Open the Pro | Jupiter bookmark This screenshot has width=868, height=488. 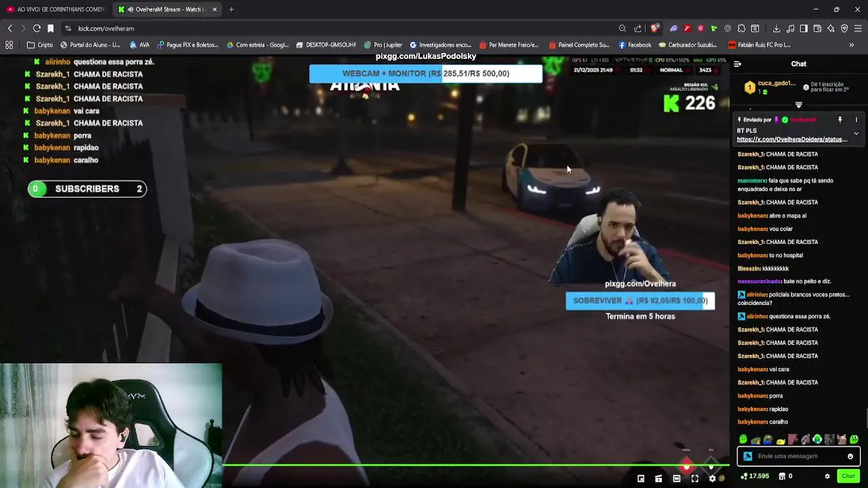pos(383,45)
